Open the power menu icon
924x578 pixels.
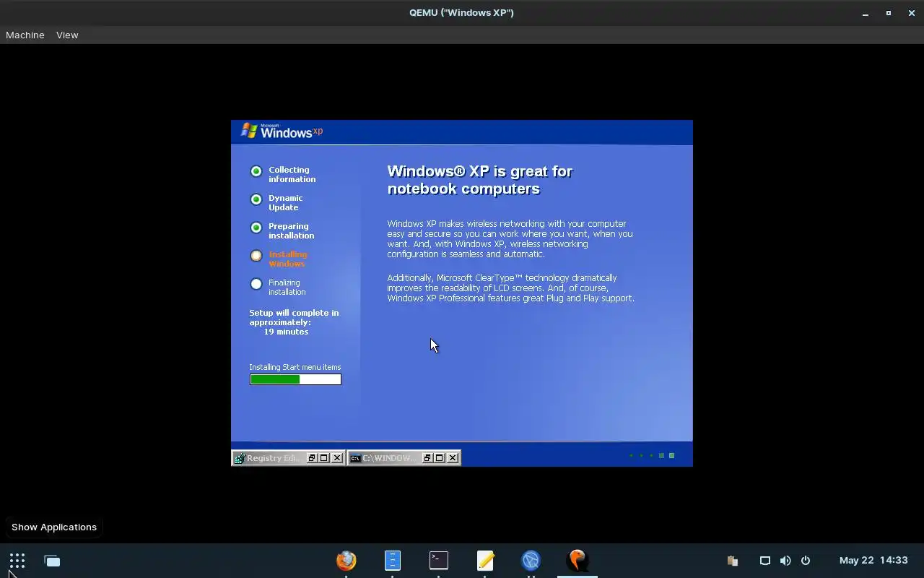806,561
